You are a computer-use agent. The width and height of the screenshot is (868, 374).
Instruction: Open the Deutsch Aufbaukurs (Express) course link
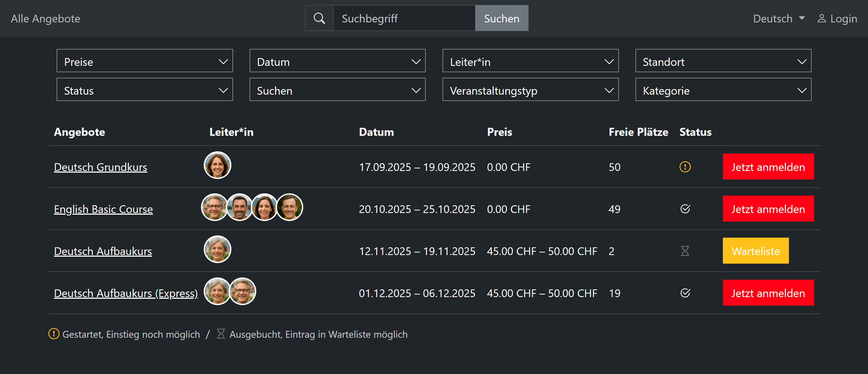click(126, 294)
